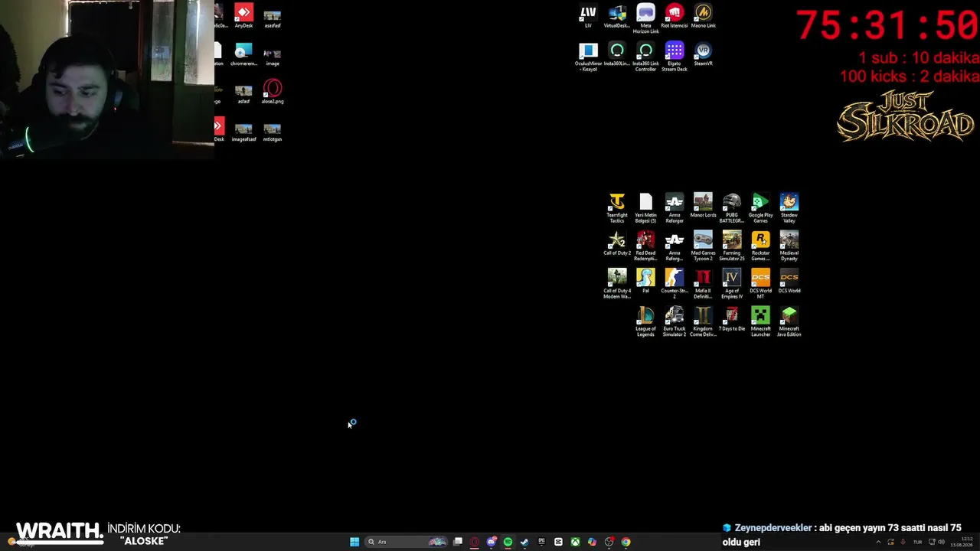Select the Age of Empires IV shortcut
980x551 pixels.
732,284
